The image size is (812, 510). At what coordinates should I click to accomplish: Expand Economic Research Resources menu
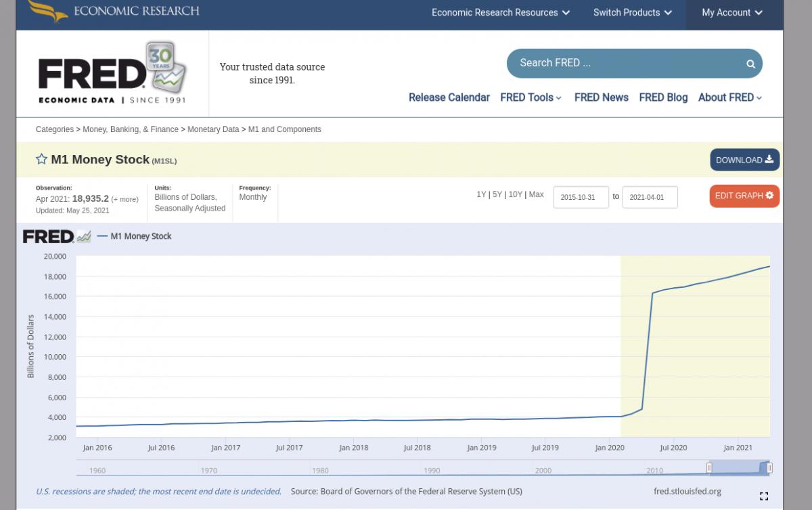tap(501, 12)
